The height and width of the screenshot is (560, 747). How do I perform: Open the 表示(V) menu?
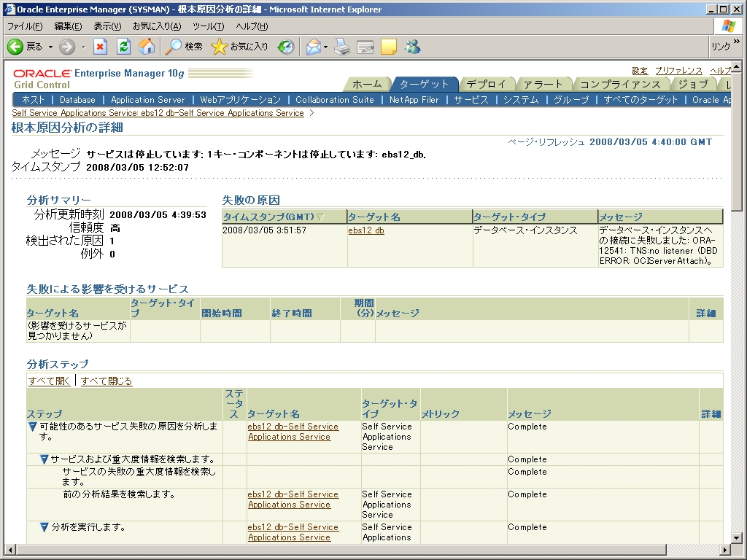click(107, 27)
